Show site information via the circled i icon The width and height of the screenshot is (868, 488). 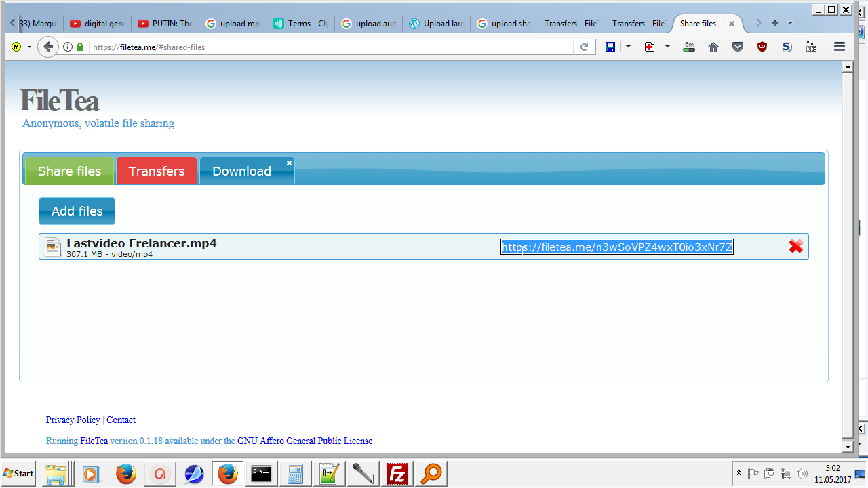tap(68, 47)
